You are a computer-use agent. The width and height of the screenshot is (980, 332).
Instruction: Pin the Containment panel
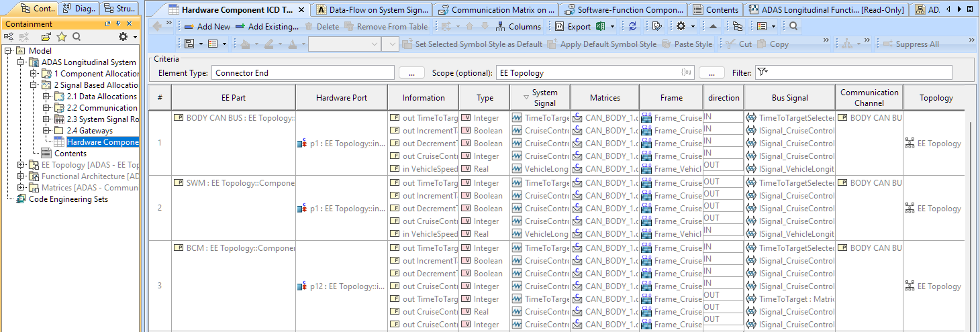tap(119, 24)
